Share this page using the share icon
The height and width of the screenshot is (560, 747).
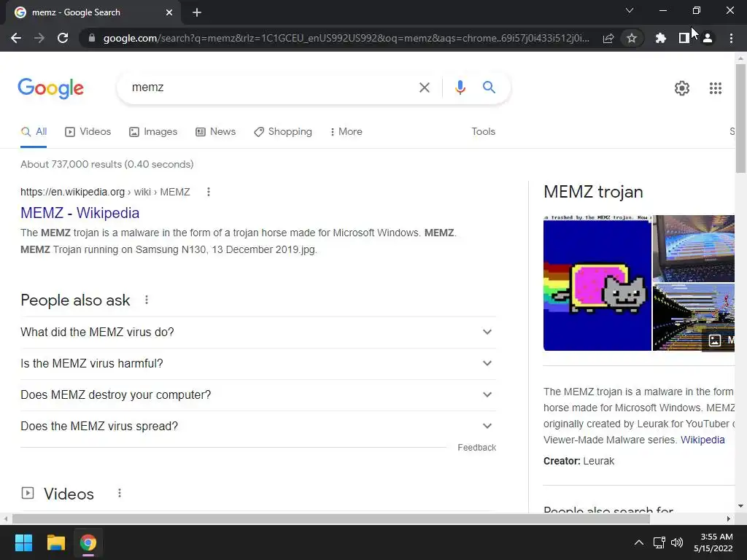[608, 38]
